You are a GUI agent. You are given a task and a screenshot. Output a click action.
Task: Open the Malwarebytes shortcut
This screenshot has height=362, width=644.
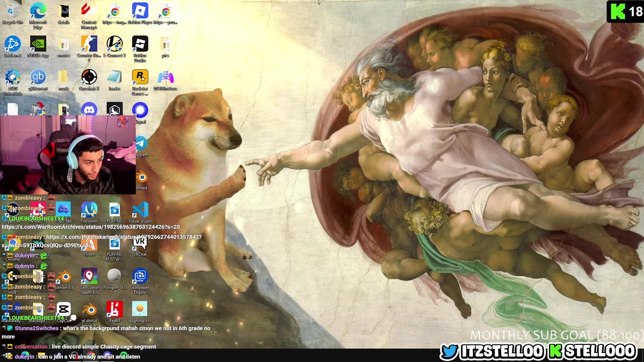[x=13, y=313]
